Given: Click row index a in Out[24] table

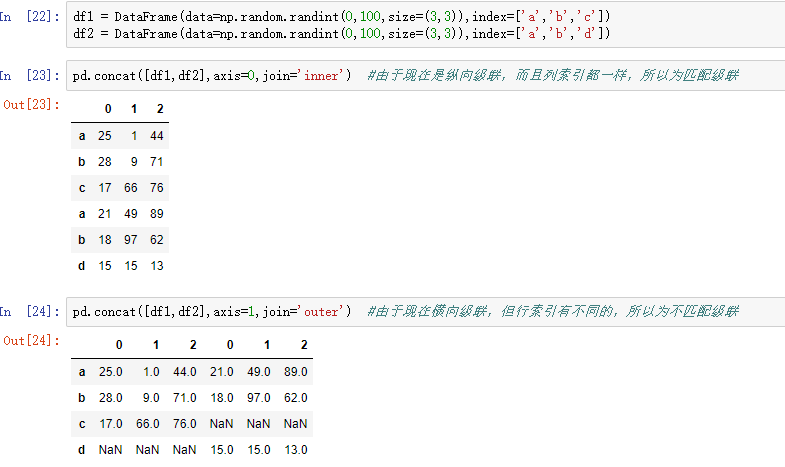Looking at the screenshot, I should [82, 372].
